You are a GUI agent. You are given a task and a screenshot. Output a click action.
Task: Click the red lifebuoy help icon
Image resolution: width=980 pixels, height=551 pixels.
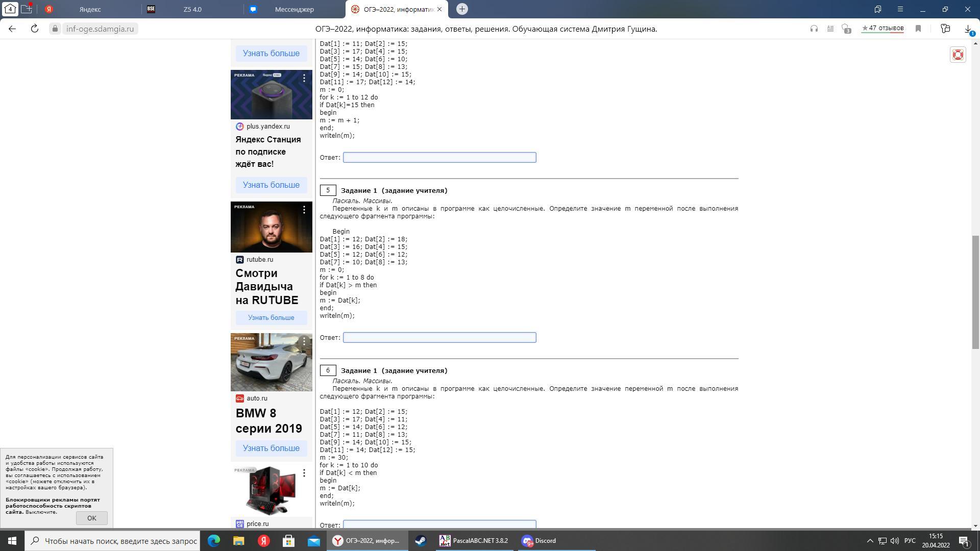point(958,55)
